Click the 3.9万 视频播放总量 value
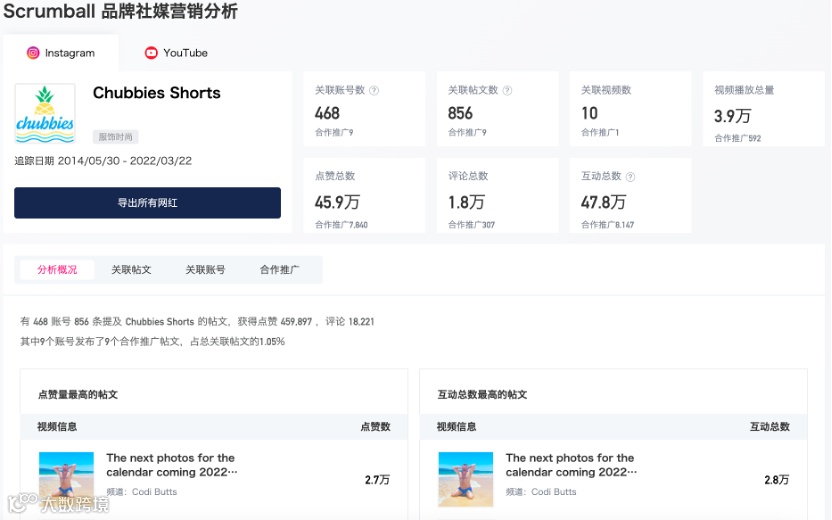This screenshot has height=520, width=832. pyautogui.click(x=733, y=116)
